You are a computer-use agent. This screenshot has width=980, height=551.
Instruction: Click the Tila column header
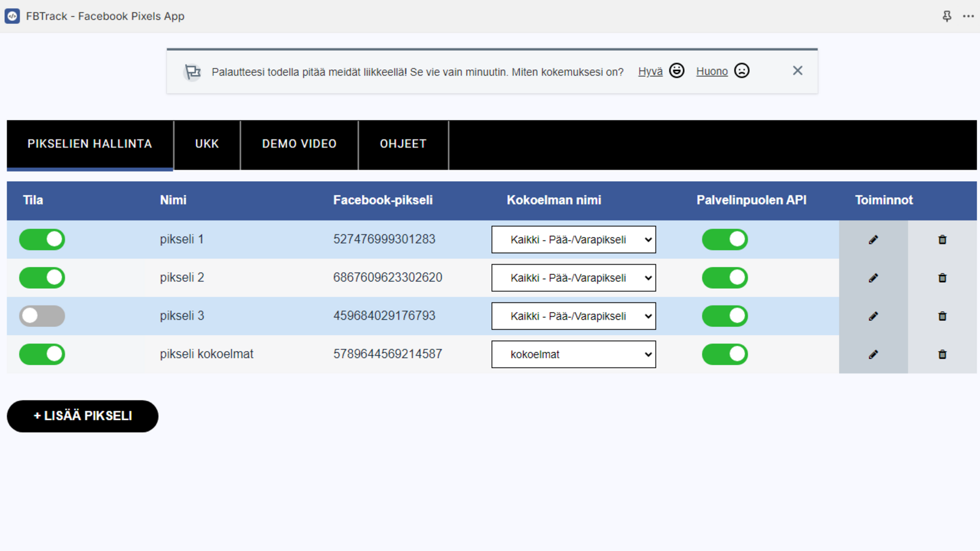coord(33,200)
